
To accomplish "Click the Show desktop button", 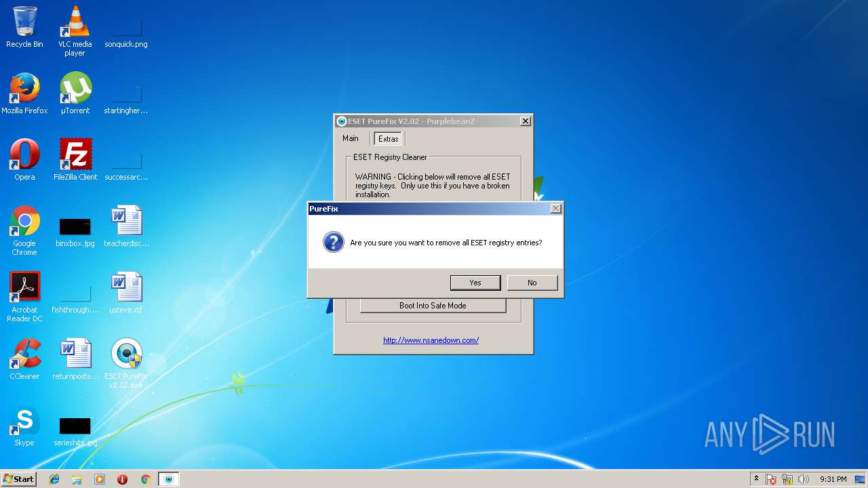I will [861, 479].
